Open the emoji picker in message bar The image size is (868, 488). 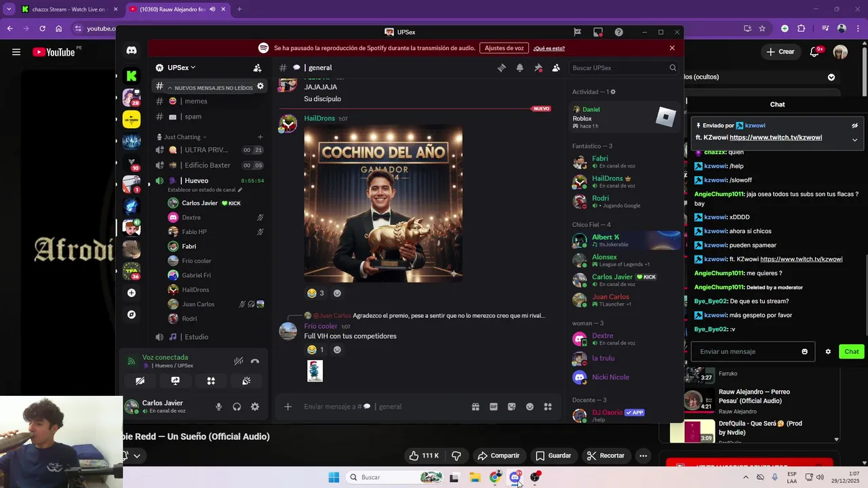click(530, 407)
